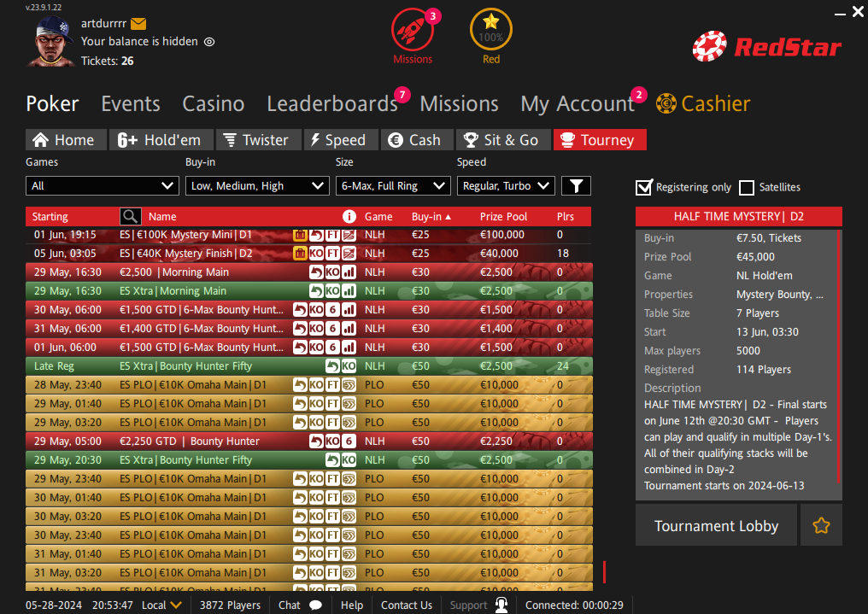Sort by Starting column header
Screen dimensions: 868x614
click(x=50, y=217)
